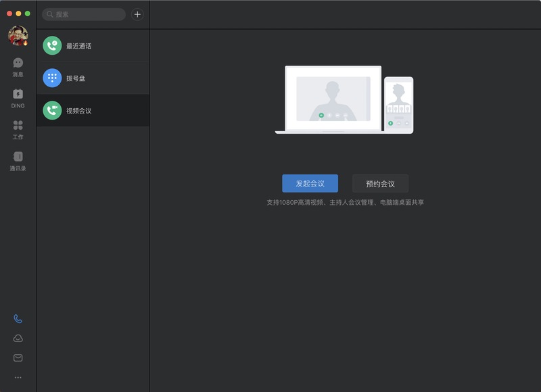Click the 支持1080P高清视频 description text
541x392 pixels.
tap(345, 202)
